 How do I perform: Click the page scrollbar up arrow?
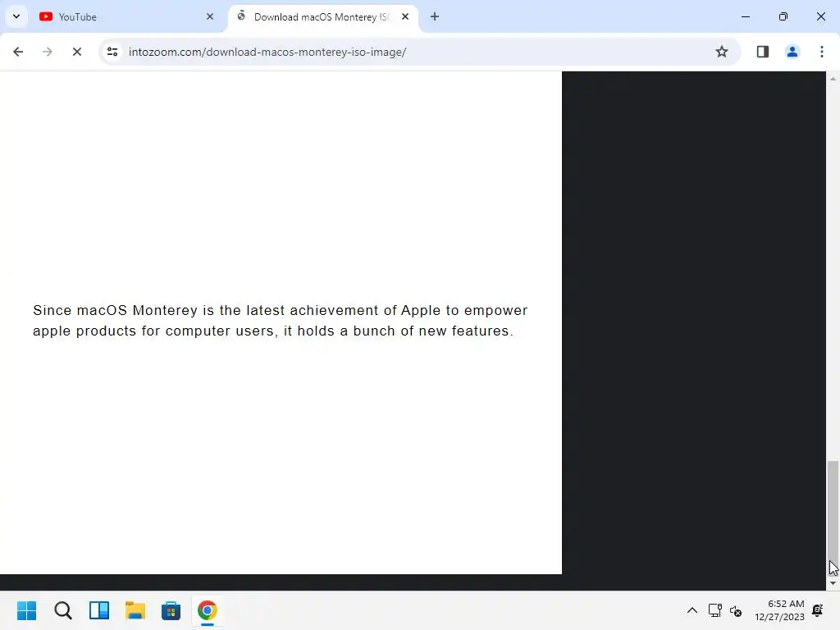click(833, 78)
